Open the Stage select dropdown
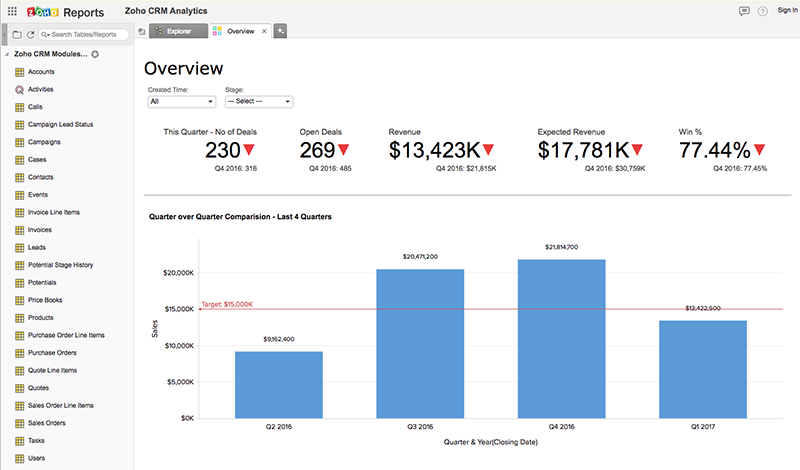800x470 pixels. 259,102
